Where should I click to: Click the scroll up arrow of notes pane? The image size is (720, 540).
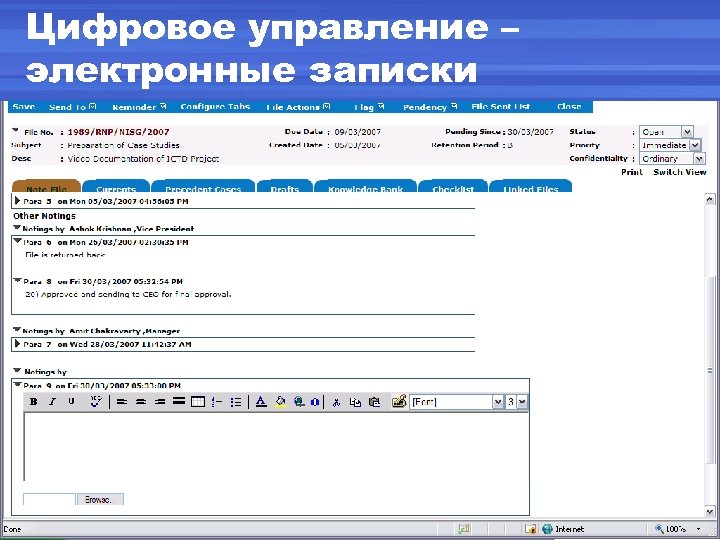coord(709,199)
